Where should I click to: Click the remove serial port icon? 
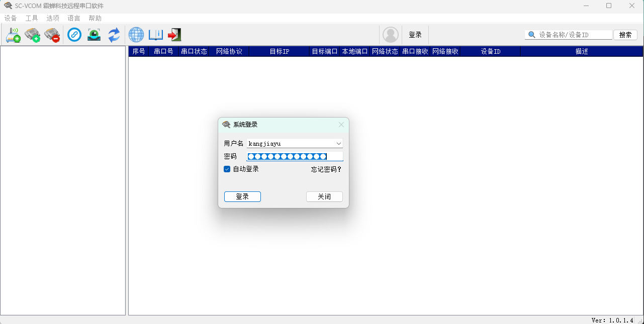pyautogui.click(x=52, y=35)
